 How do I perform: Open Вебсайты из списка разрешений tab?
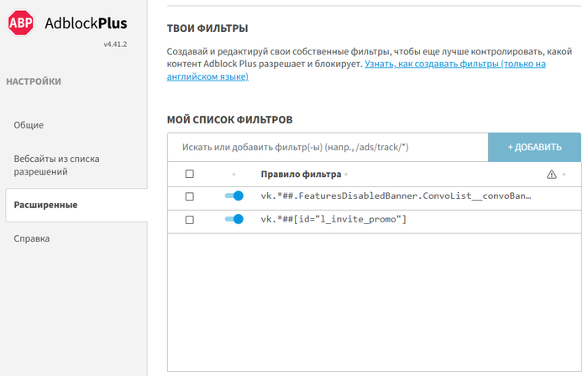pyautogui.click(x=56, y=165)
